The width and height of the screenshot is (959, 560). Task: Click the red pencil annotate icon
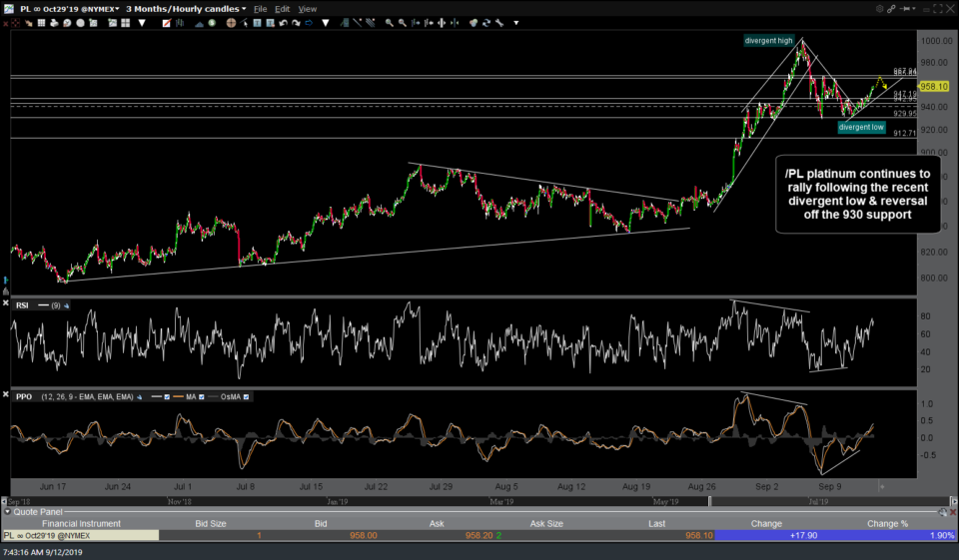167,23
